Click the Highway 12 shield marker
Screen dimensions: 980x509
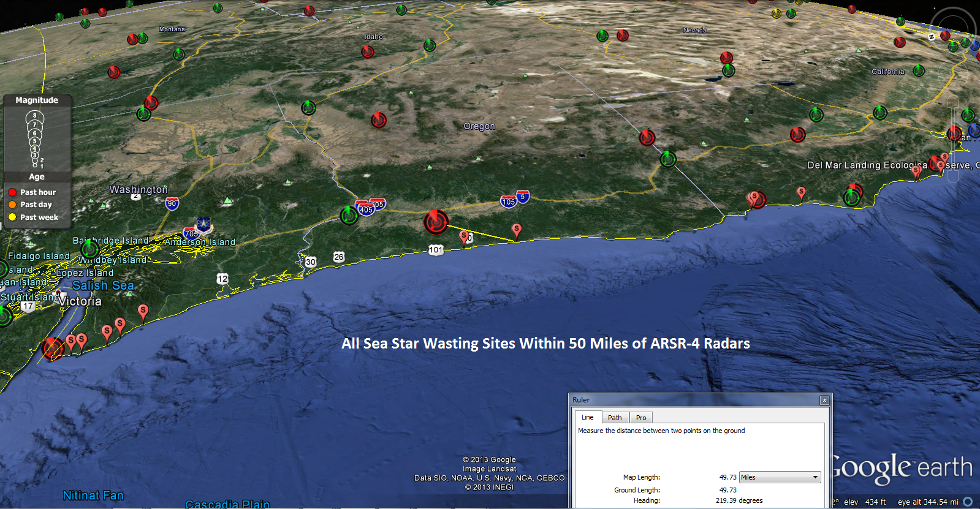pos(222,279)
